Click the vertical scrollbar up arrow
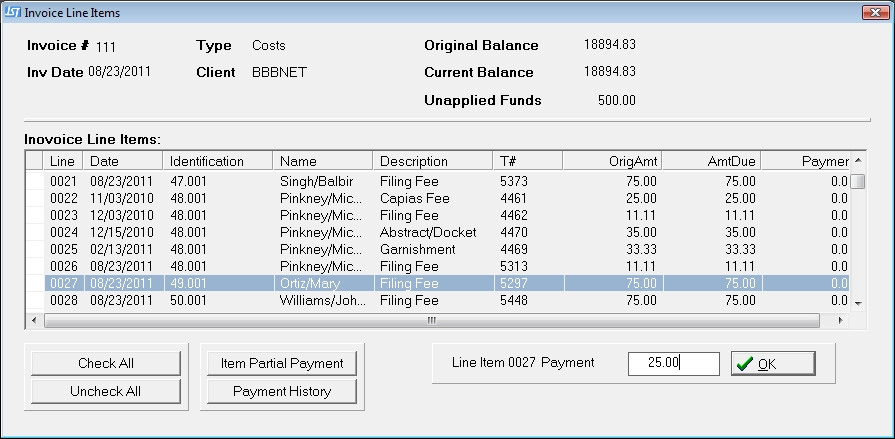 [x=857, y=161]
